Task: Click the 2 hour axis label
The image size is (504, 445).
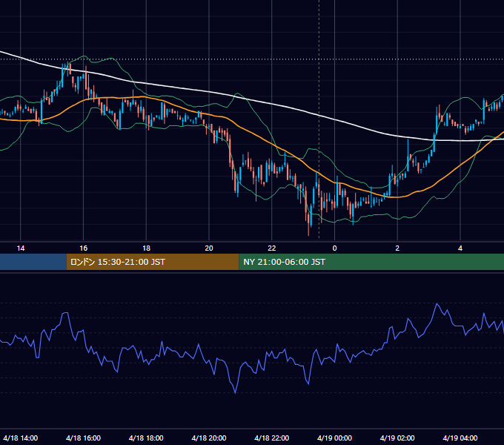Action: click(397, 248)
